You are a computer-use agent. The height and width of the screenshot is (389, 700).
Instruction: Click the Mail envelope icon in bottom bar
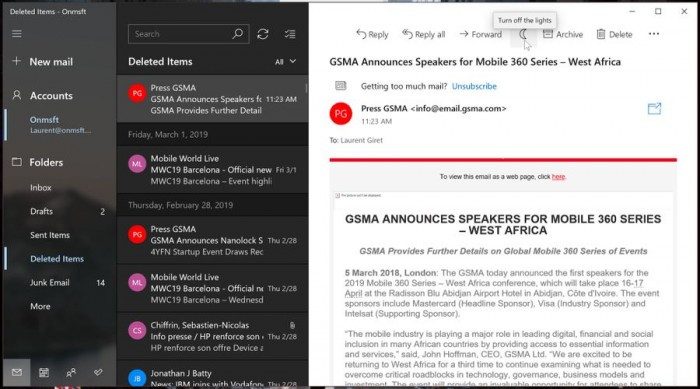[17, 372]
